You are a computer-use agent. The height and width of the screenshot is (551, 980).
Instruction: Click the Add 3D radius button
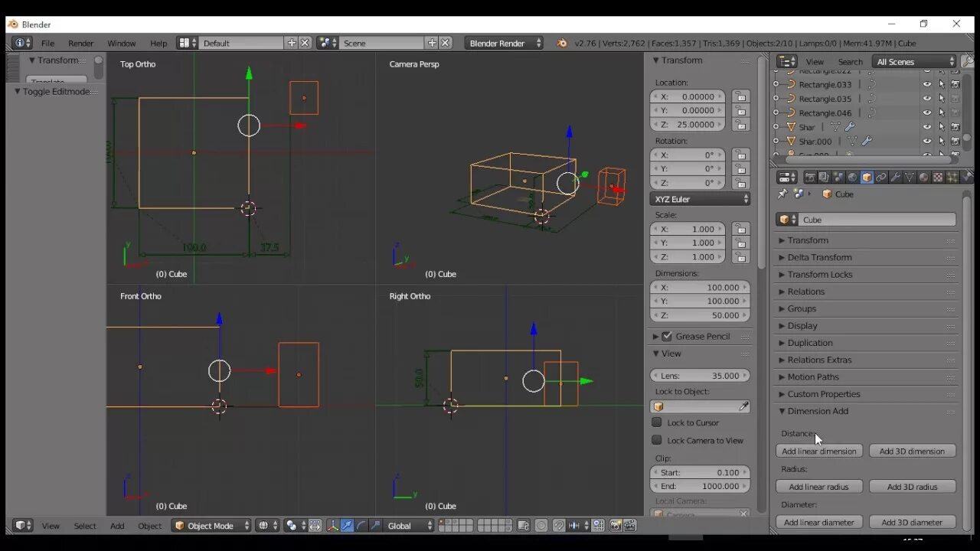pos(912,487)
